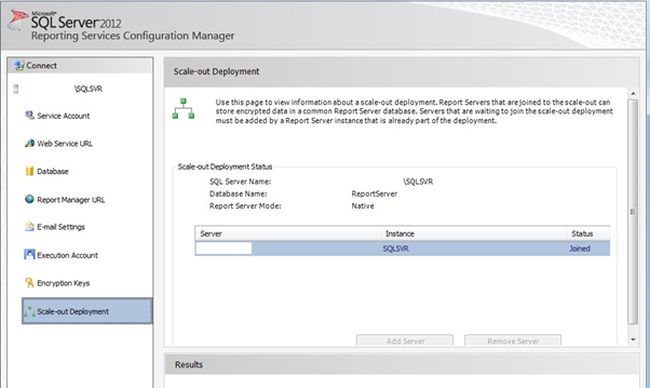
Task: Open the Database configuration page
Action: click(53, 171)
